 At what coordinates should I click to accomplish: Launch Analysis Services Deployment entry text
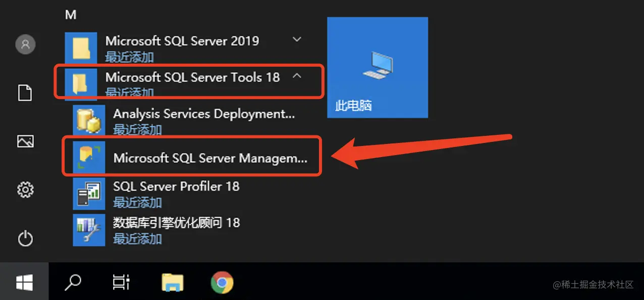[204, 114]
